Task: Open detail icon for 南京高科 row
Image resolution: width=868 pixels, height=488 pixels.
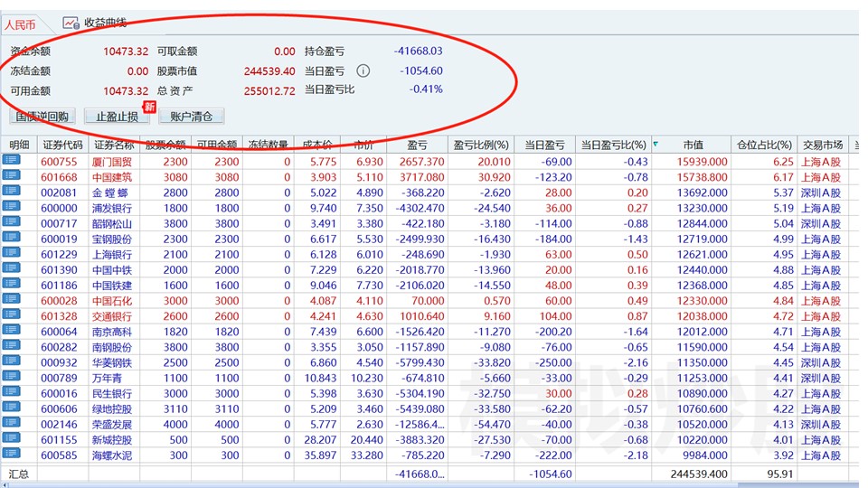Action: [x=11, y=331]
